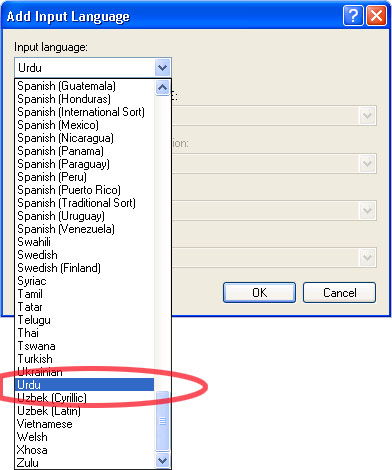Pick Spanish (Traditional Sort) entry
Image resolution: width=392 pixels, height=470 pixels.
(85, 203)
